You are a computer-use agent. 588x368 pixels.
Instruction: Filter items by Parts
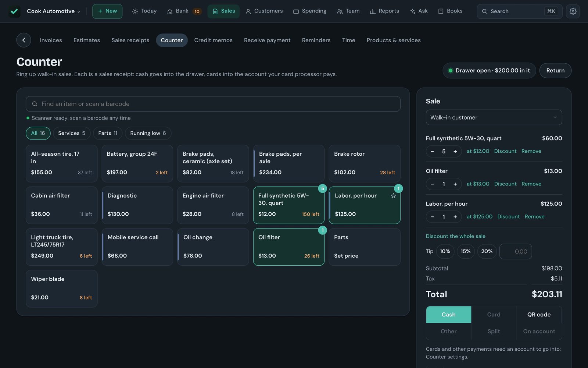(x=108, y=133)
